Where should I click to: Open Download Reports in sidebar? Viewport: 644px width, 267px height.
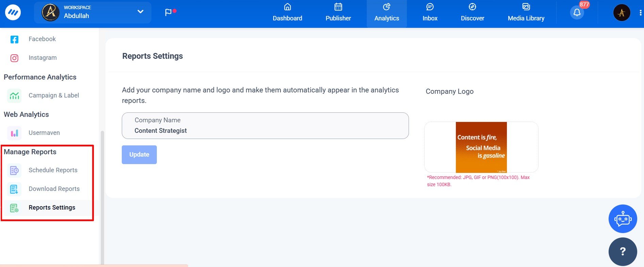[54, 189]
